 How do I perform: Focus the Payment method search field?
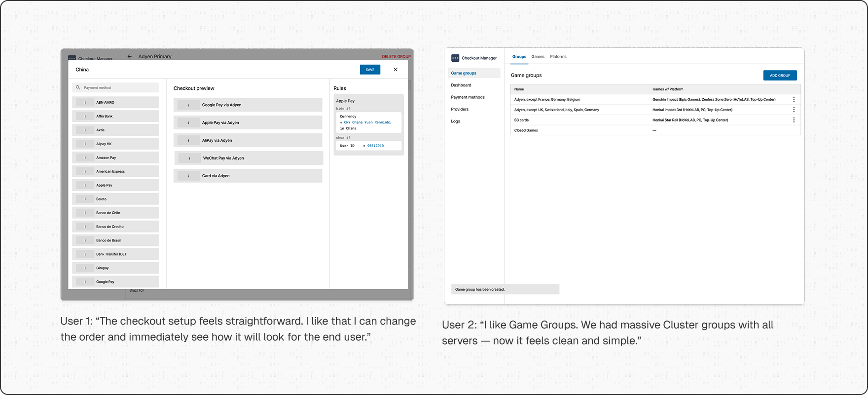point(115,87)
